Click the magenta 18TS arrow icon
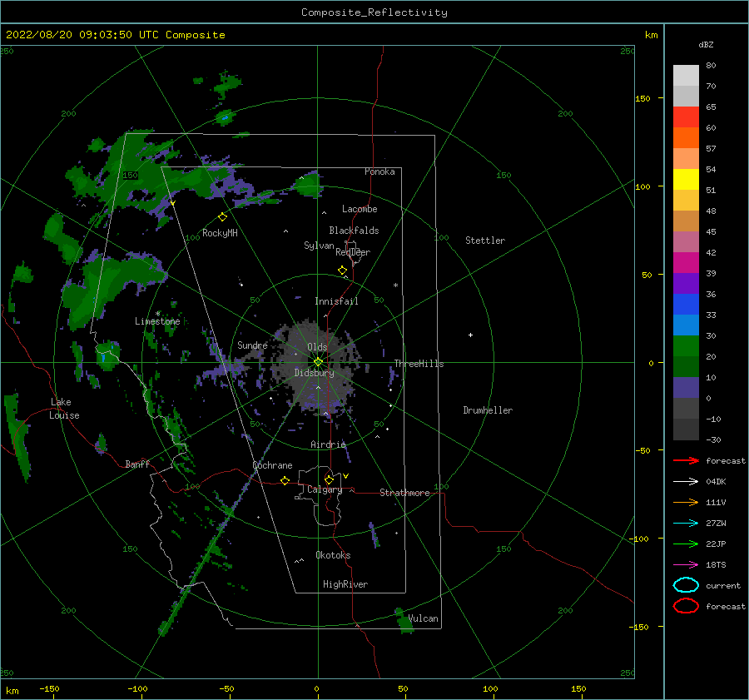 point(686,565)
